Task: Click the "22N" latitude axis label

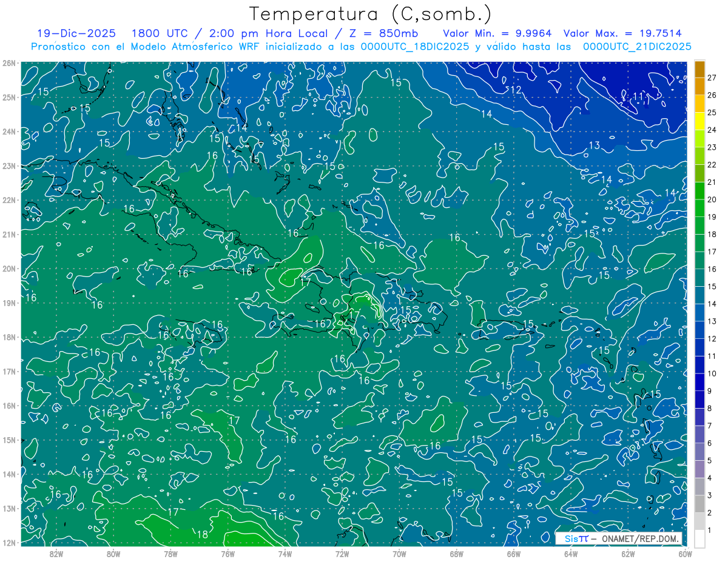Action: 8,199
